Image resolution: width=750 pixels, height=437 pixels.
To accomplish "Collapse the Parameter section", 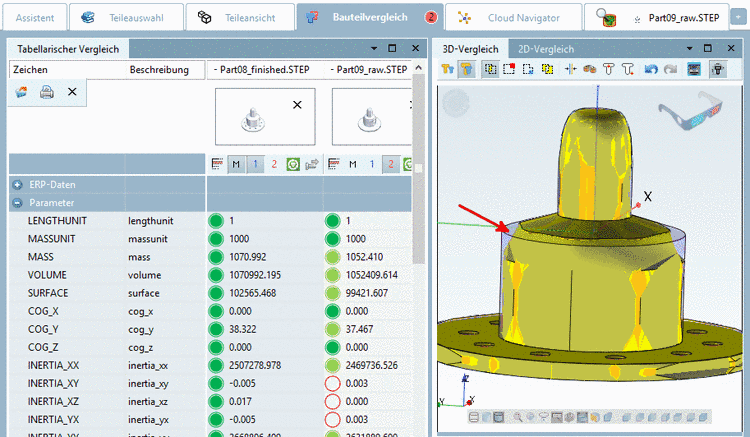I will pyautogui.click(x=18, y=203).
